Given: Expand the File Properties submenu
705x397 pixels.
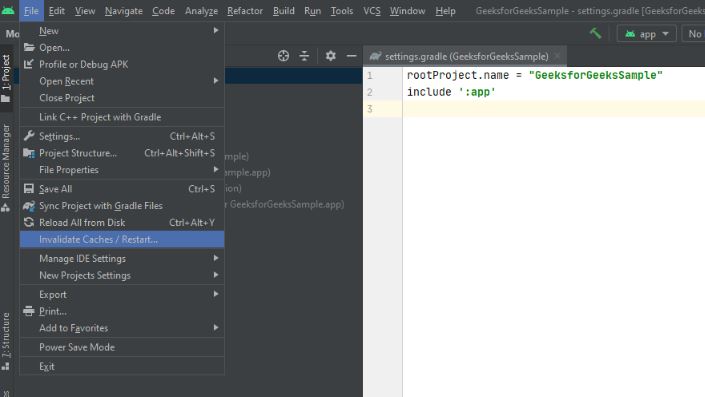Looking at the screenshot, I should [x=122, y=170].
